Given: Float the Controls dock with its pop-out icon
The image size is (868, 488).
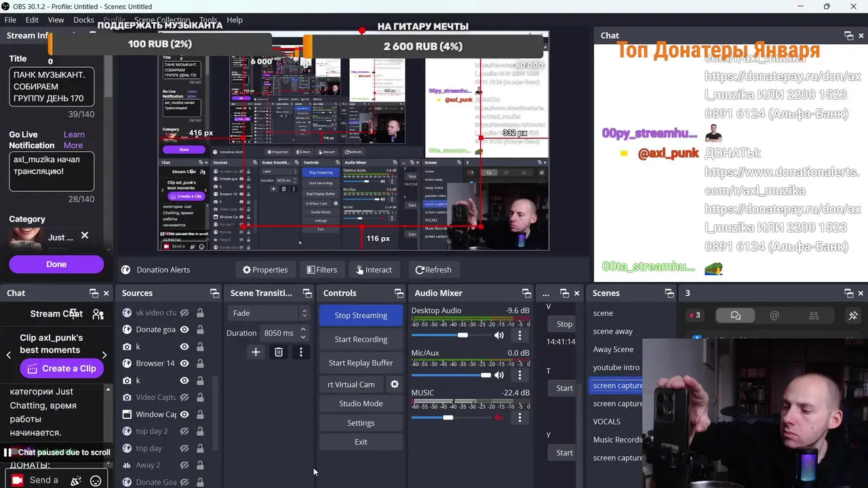Looking at the screenshot, I should pos(399,293).
